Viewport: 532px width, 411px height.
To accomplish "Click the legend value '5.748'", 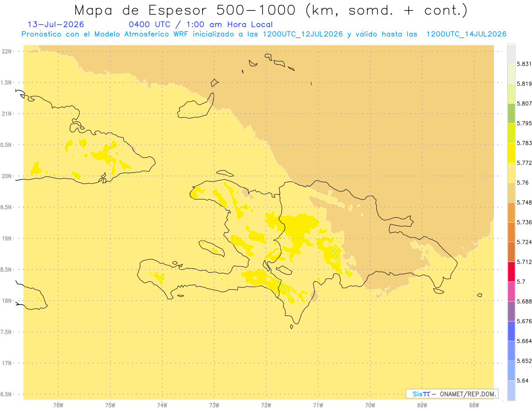I will point(524,202).
